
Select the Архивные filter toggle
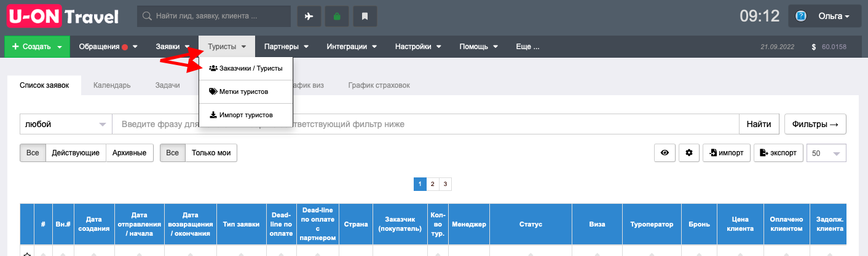(x=130, y=153)
